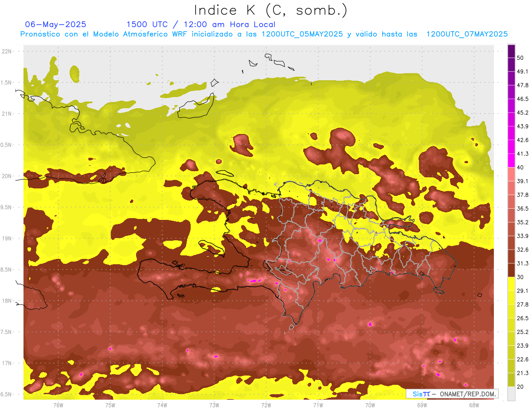Image resolution: width=532 pixels, height=411 pixels.
Task: Click the longitude axis label '70W'
Action: (x=370, y=405)
